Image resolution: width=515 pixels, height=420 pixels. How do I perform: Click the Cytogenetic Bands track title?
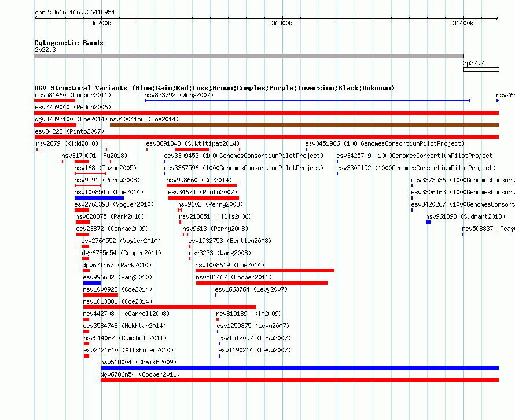[x=69, y=43]
